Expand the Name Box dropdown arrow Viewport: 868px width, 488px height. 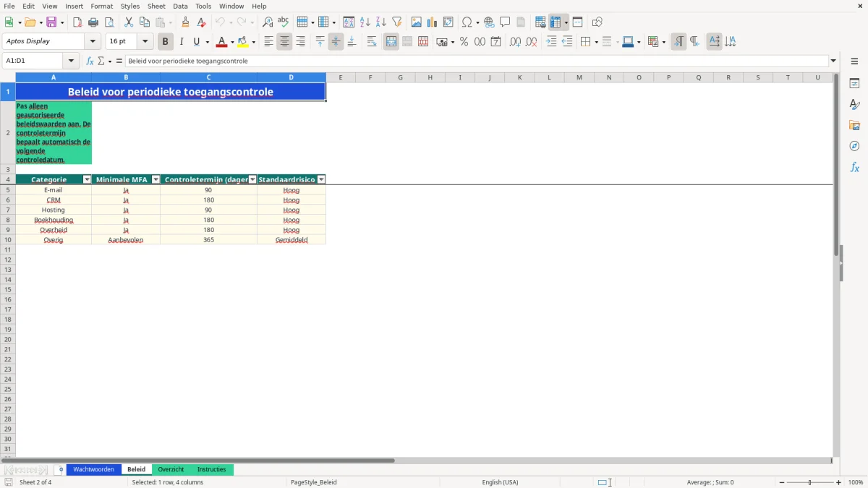(x=71, y=61)
